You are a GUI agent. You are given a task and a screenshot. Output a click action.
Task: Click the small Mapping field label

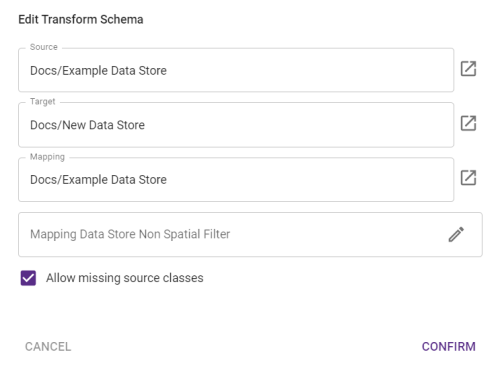point(47,157)
